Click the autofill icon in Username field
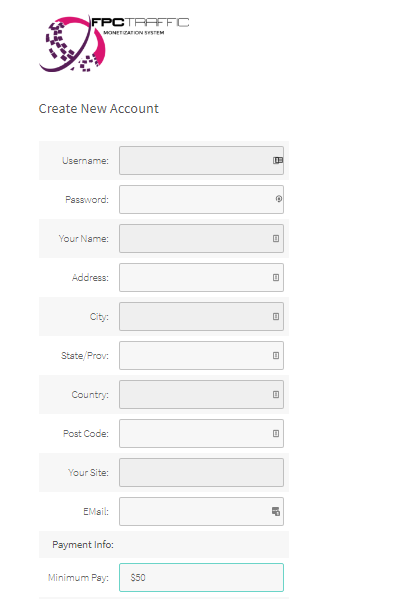Image resolution: width=395 pixels, height=599 pixels. click(x=278, y=160)
